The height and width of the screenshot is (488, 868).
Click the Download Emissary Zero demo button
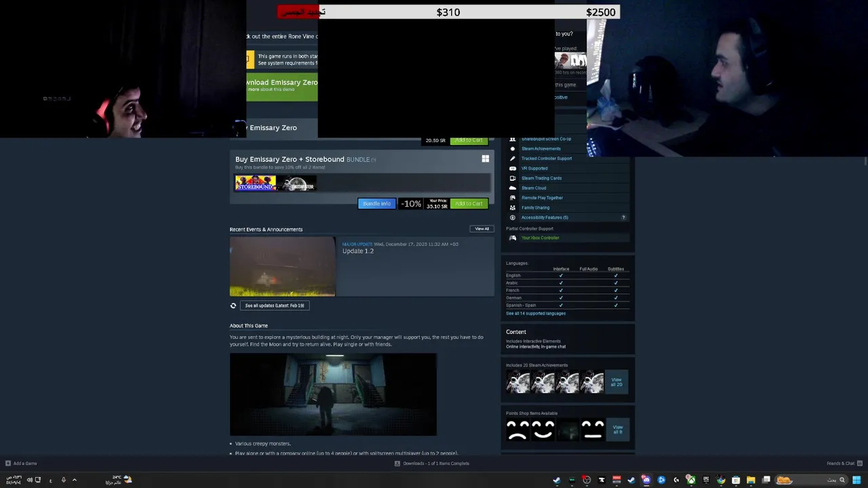(282, 85)
